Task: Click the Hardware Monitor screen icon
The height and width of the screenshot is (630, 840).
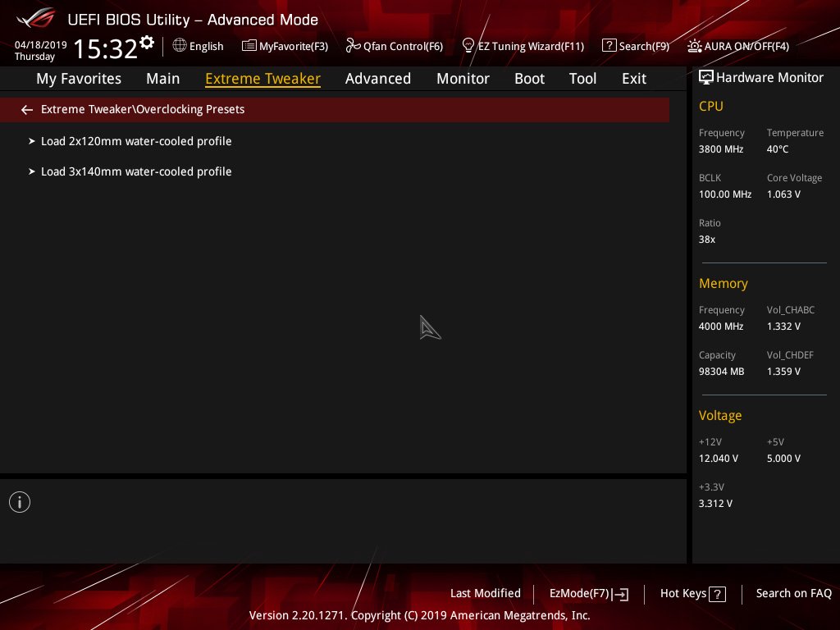Action: pyautogui.click(x=706, y=78)
